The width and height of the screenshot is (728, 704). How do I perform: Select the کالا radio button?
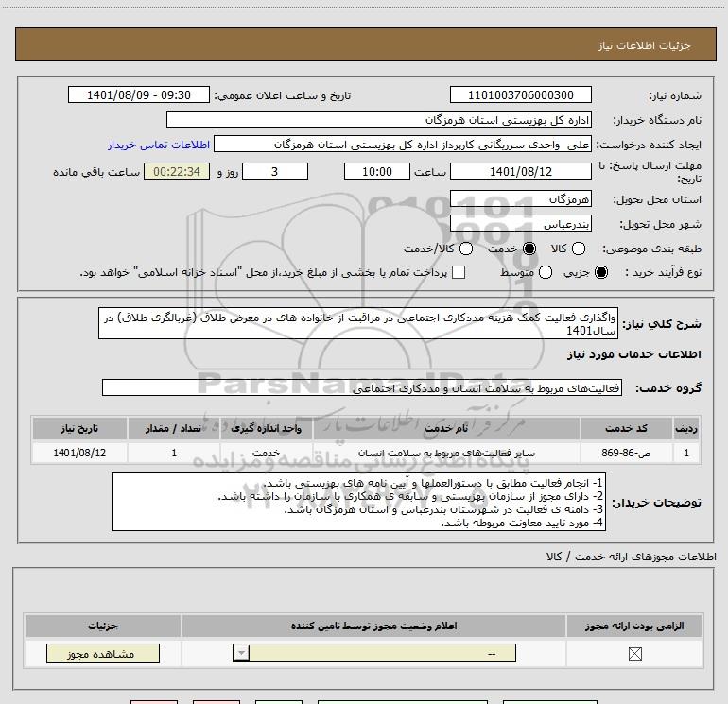578,249
